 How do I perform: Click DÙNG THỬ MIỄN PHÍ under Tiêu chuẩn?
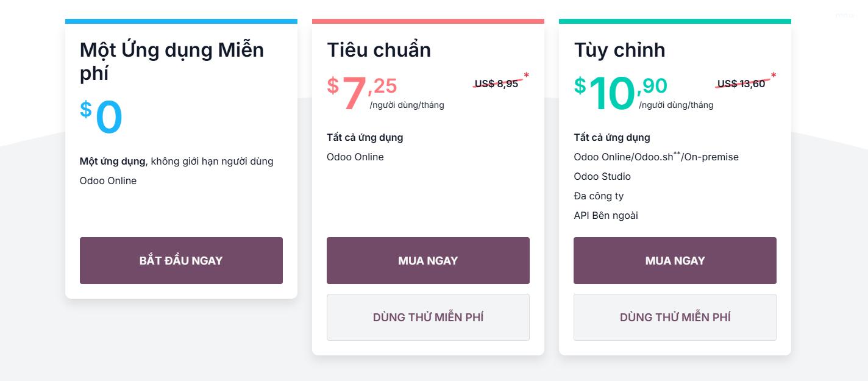pyautogui.click(x=428, y=317)
